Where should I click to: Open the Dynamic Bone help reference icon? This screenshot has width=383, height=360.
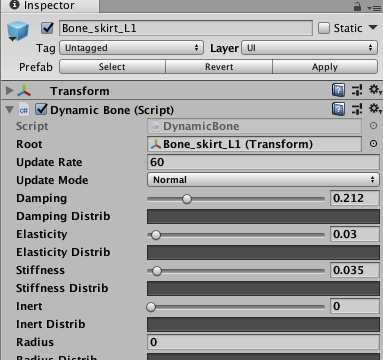pos(338,109)
